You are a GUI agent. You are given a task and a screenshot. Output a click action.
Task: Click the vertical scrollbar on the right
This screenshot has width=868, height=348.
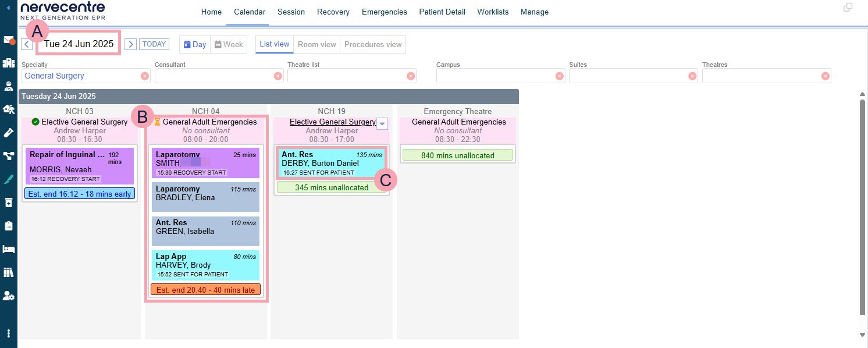[x=862, y=204]
